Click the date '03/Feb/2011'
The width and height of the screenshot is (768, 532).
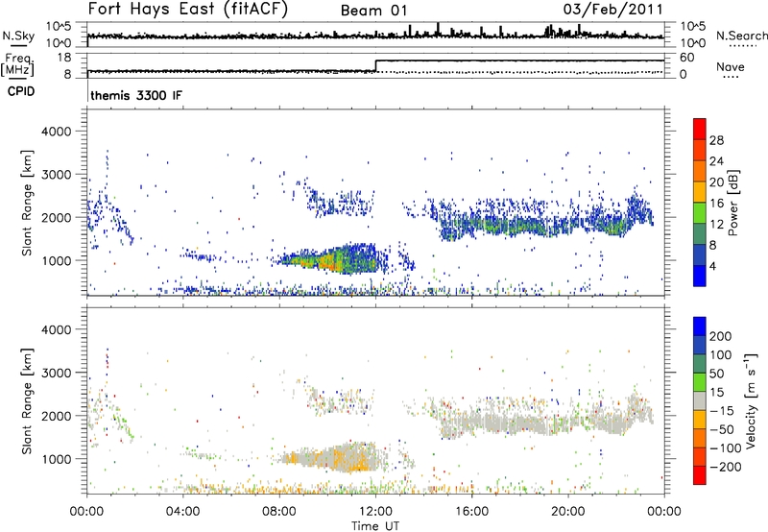[x=612, y=9]
